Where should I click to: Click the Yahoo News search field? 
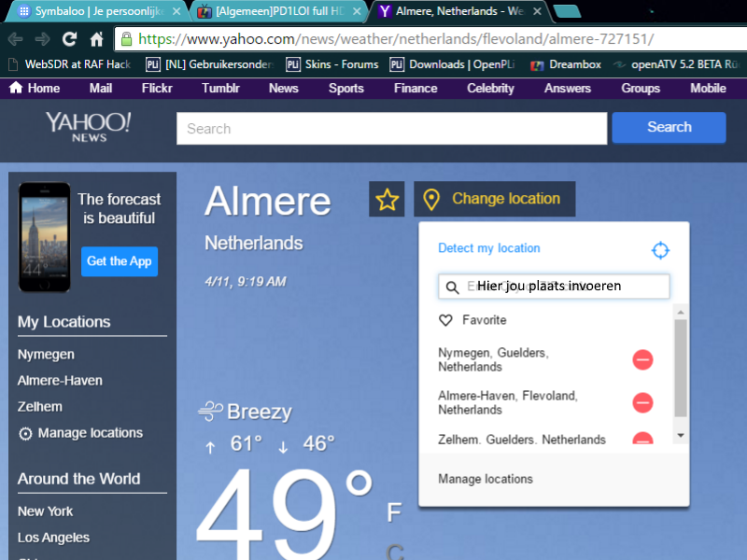(391, 128)
